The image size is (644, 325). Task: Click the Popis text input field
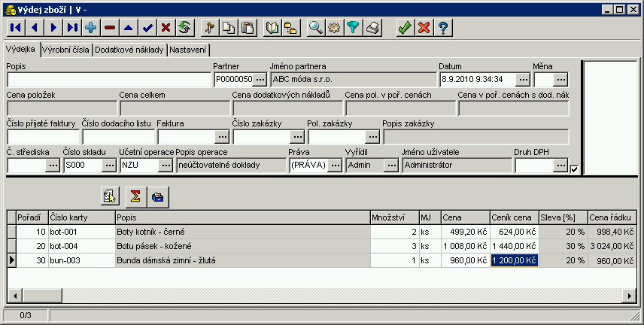click(108, 78)
